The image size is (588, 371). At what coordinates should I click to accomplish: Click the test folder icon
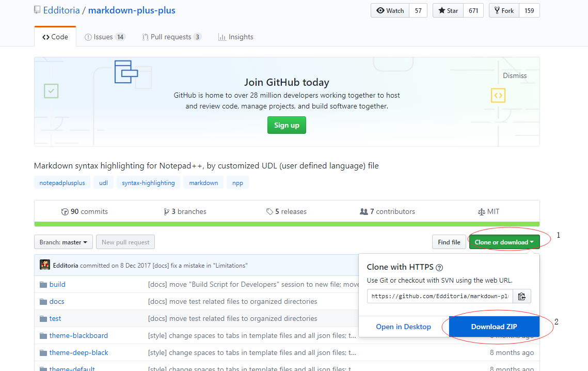[43, 319]
